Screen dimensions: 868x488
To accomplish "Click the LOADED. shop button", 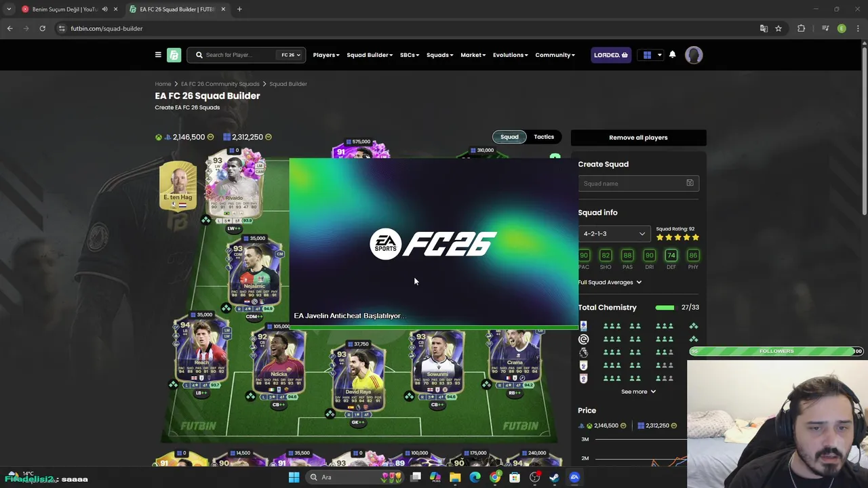I will pos(611,55).
